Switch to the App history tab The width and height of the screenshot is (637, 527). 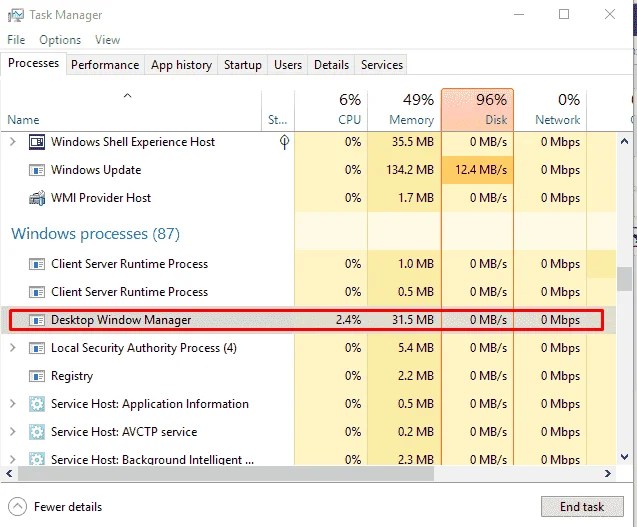pyautogui.click(x=182, y=65)
